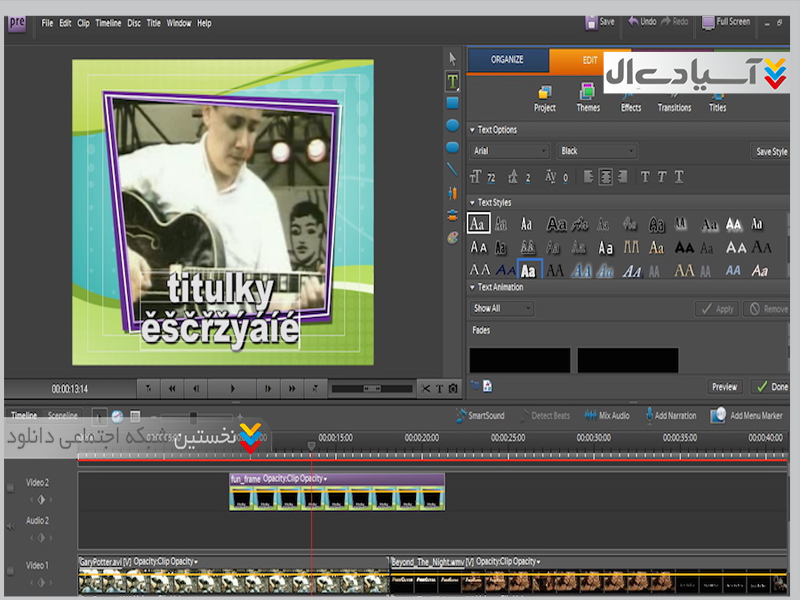Open the Themes panel
This screenshot has height=600, width=800.
pos(588,97)
